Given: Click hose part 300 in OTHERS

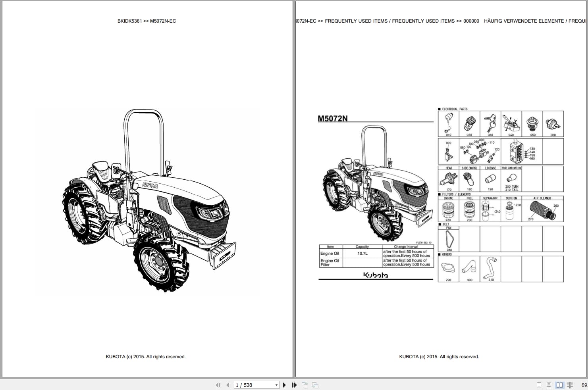Looking at the screenshot, I should (x=469, y=267).
